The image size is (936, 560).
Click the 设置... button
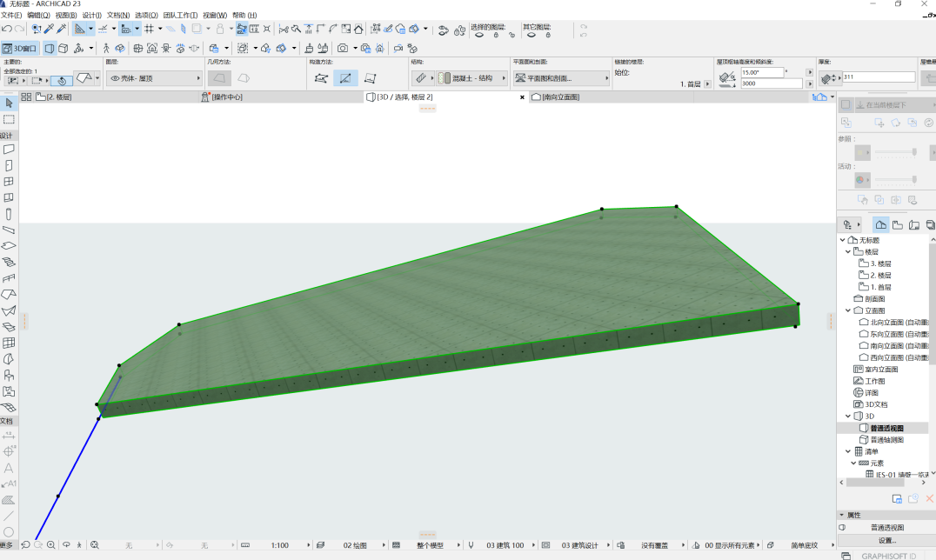pyautogui.click(x=887, y=540)
